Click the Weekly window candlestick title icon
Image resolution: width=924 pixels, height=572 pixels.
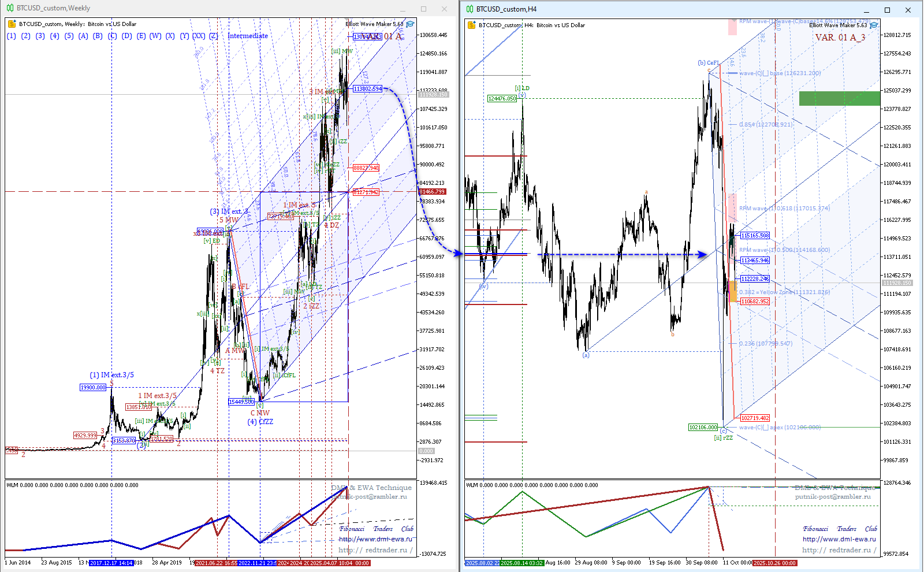point(10,8)
